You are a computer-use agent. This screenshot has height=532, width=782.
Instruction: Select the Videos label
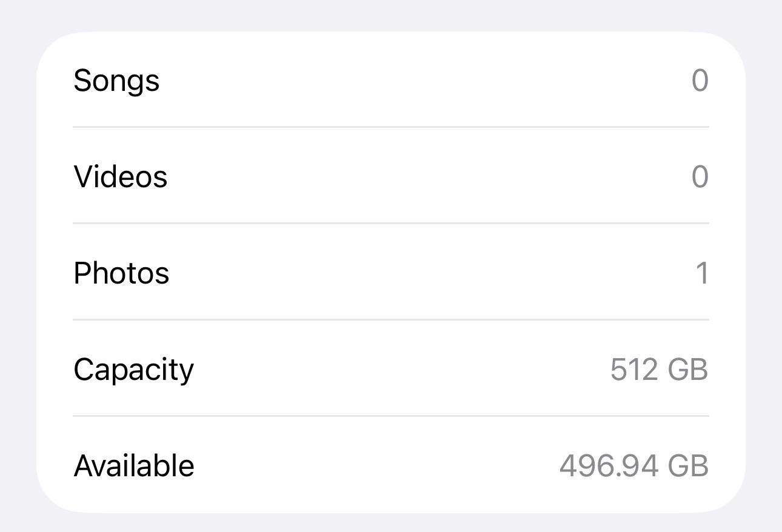click(x=121, y=177)
